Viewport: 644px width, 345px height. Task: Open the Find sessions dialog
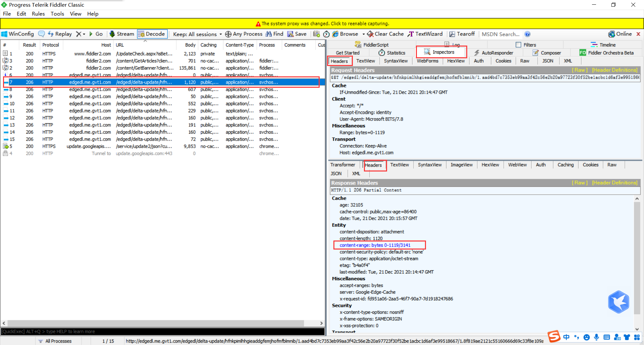pyautogui.click(x=274, y=34)
